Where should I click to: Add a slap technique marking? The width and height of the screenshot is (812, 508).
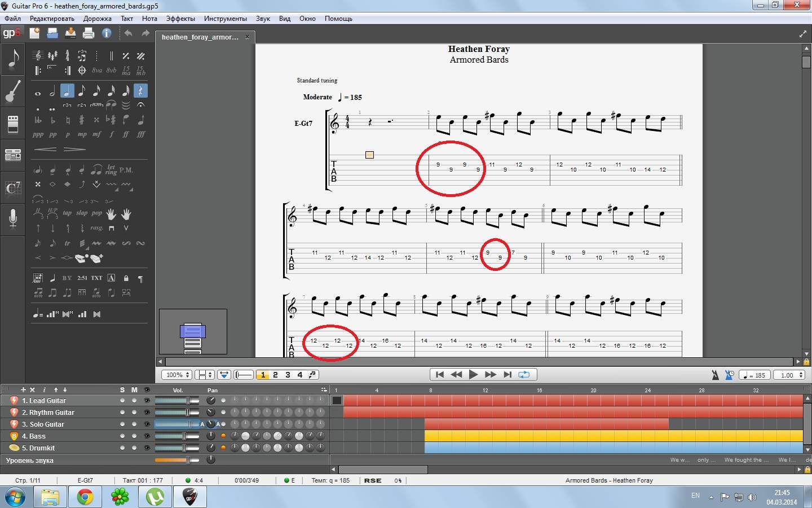coord(82,213)
